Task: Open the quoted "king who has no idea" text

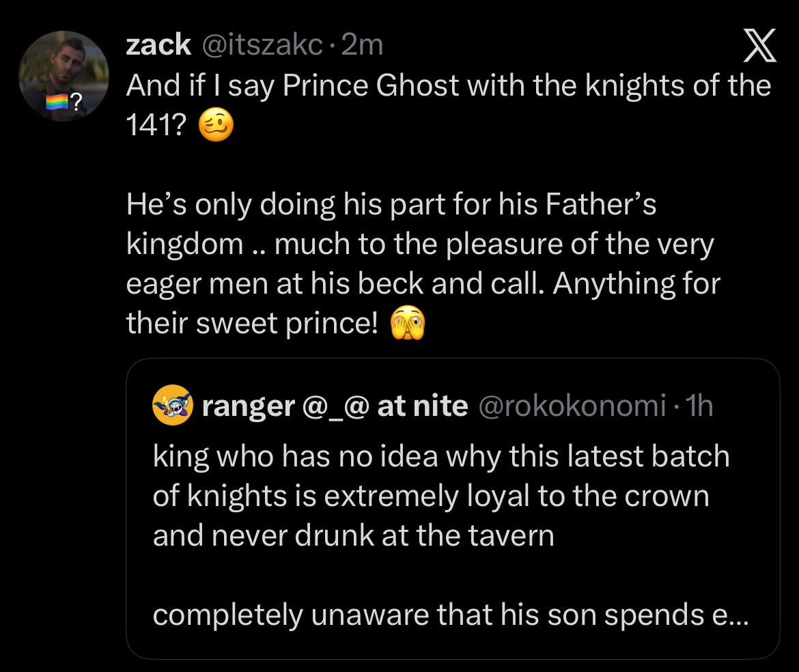Action: click(440, 456)
